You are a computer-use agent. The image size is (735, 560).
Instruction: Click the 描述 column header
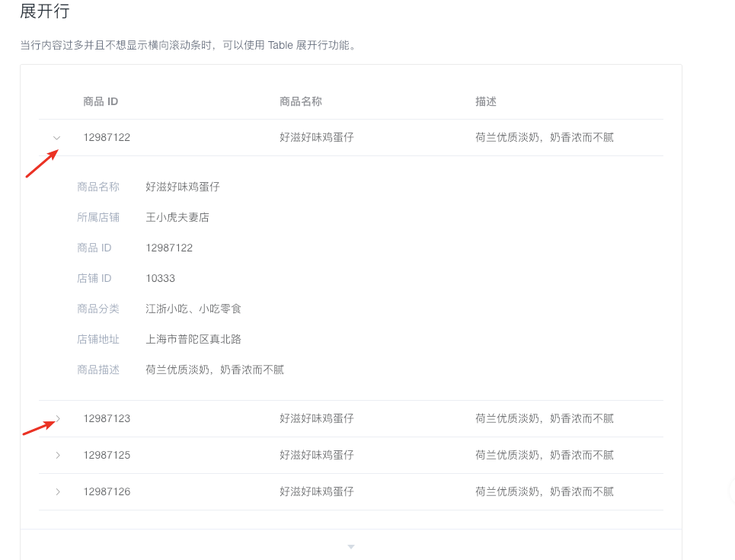486,101
